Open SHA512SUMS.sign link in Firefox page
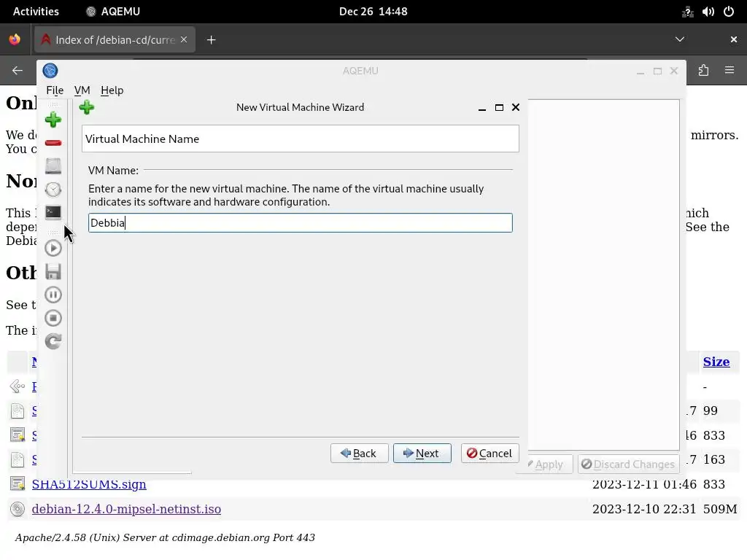The image size is (747, 560). tap(89, 484)
